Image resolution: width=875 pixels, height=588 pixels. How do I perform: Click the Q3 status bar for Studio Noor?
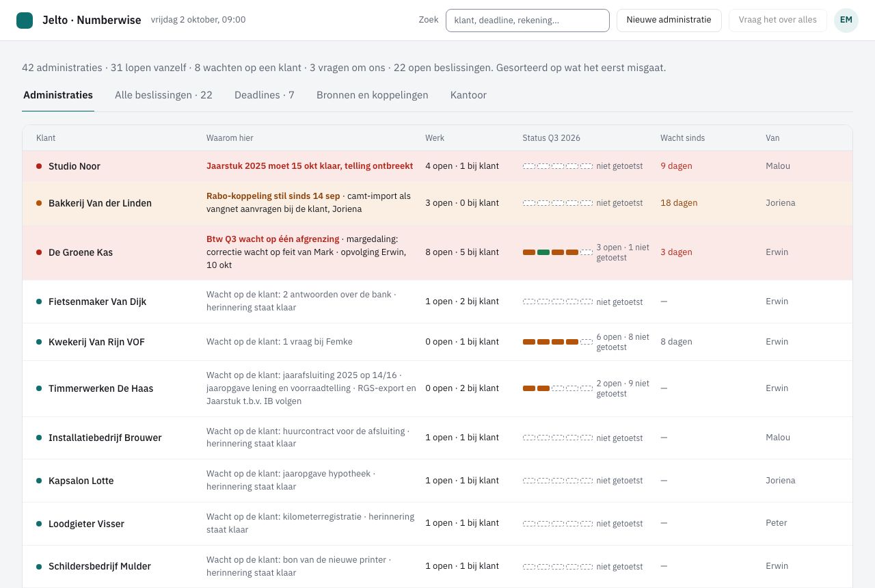click(x=558, y=166)
